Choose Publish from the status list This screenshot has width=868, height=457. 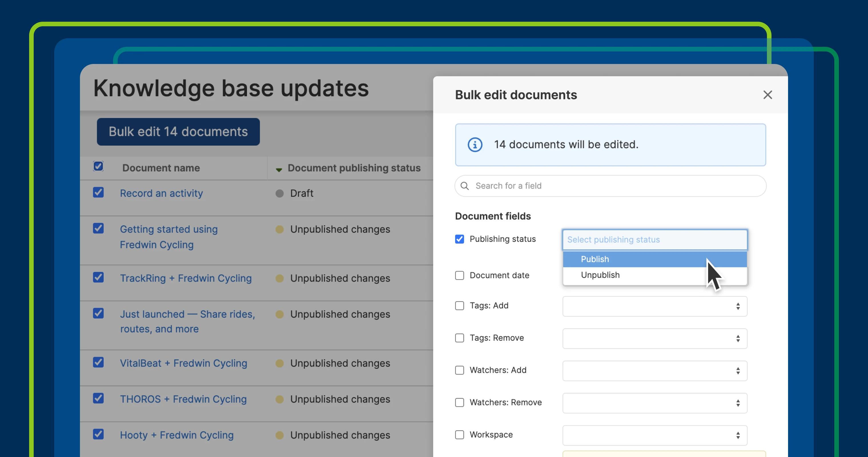[595, 259]
